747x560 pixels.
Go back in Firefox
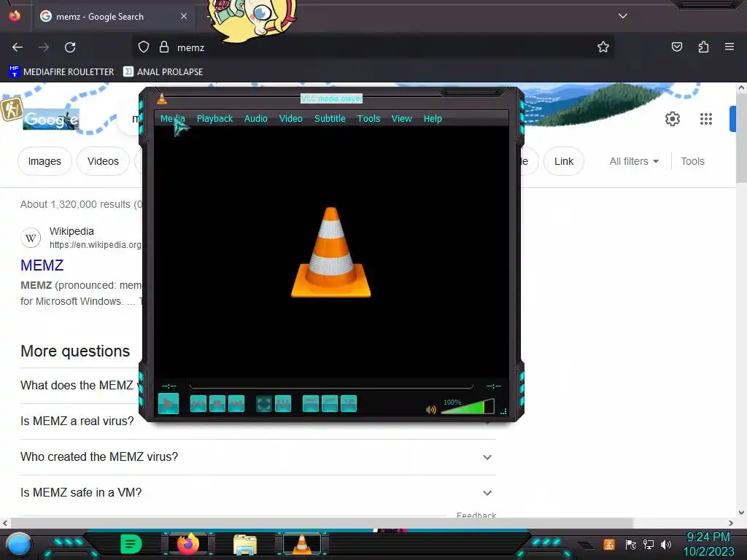[18, 47]
